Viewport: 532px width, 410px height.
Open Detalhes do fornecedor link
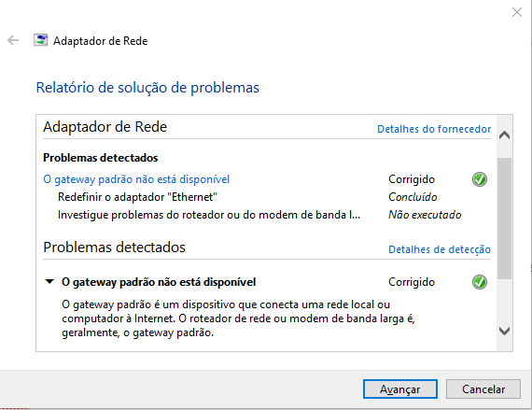click(434, 129)
